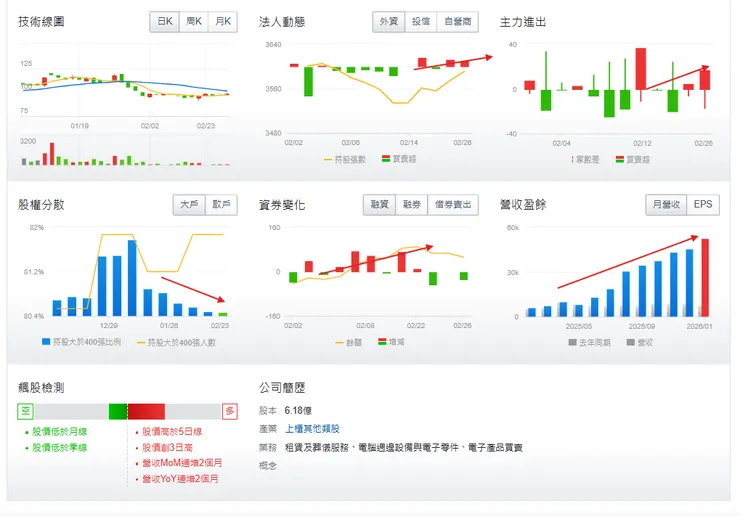Viewport: 740px width, 516px height.
Task: Switch technical chart to 日K view
Action: (x=165, y=22)
